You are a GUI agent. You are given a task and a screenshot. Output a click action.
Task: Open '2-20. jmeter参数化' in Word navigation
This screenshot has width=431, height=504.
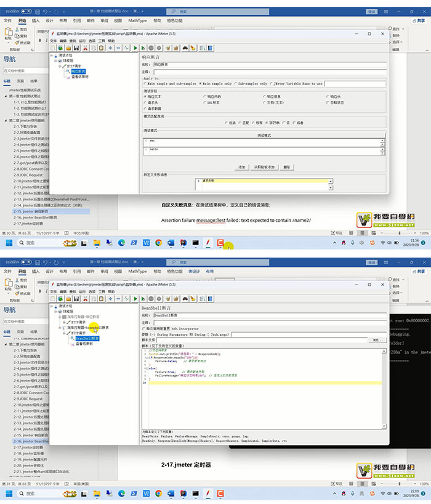click(28, 465)
